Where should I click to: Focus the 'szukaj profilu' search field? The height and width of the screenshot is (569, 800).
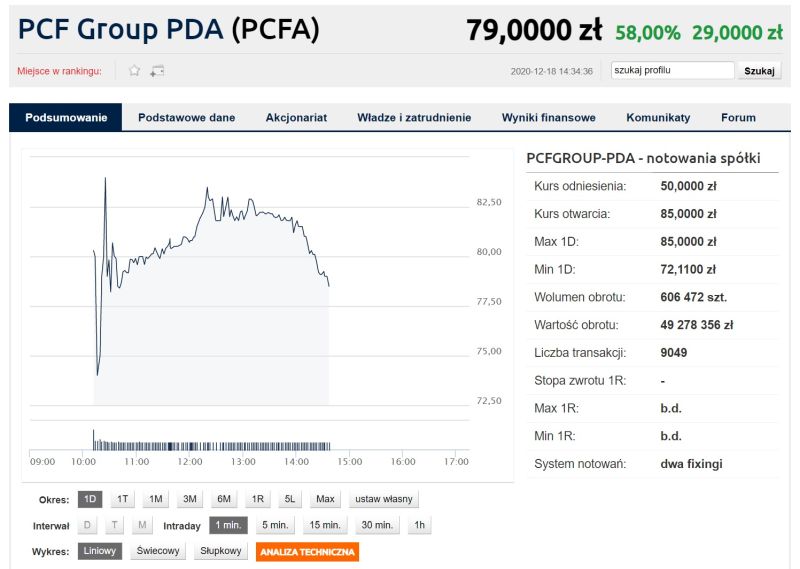point(672,70)
